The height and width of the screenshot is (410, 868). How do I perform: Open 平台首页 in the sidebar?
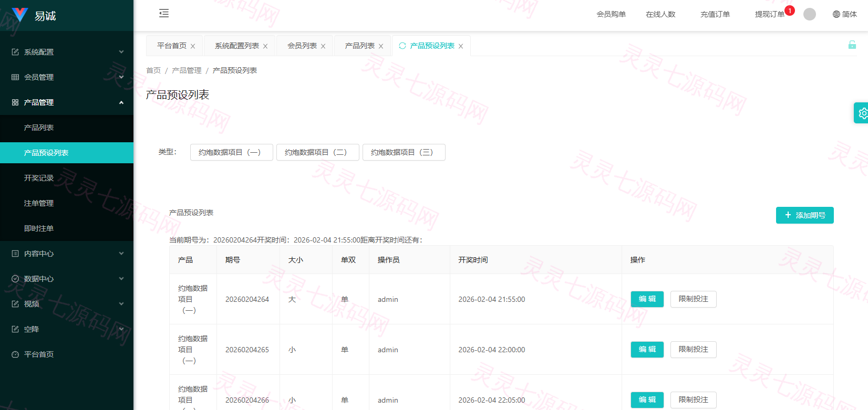67,354
